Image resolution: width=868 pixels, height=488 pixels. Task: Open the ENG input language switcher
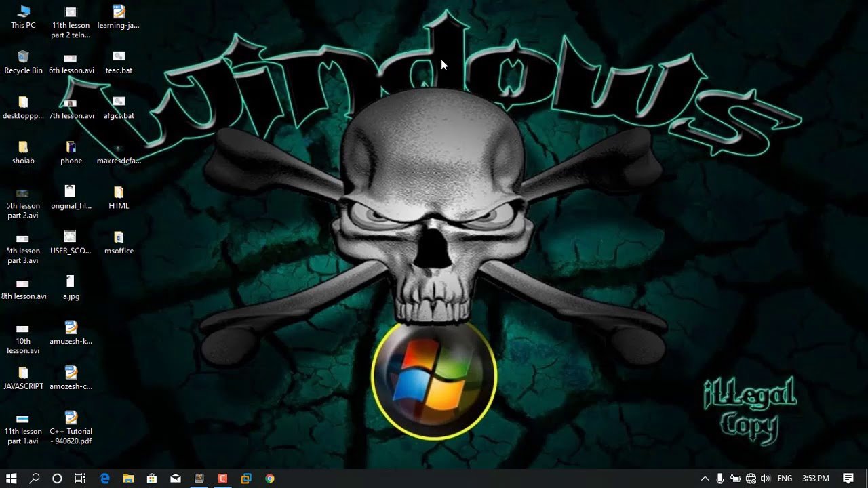(x=785, y=479)
